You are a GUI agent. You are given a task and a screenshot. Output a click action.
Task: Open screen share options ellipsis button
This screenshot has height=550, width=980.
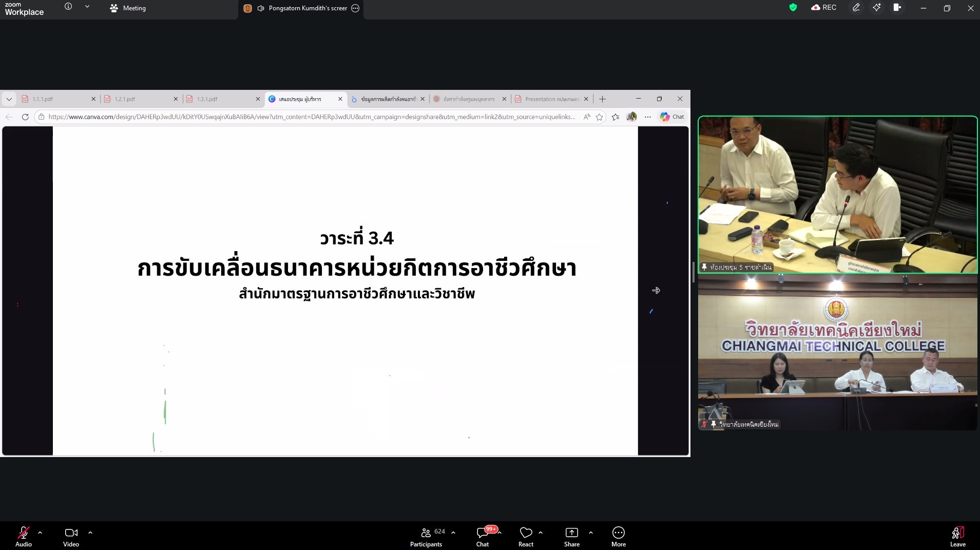coord(355,8)
